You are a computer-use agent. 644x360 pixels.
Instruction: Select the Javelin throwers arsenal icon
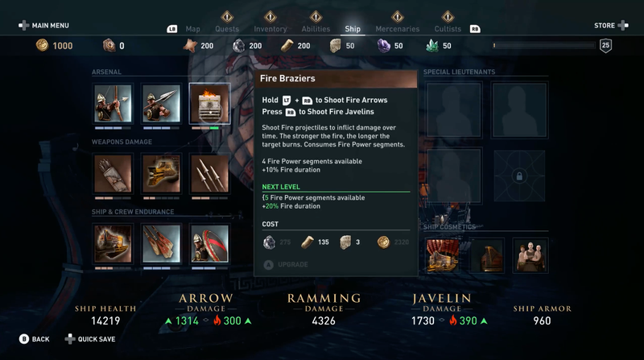(161, 104)
